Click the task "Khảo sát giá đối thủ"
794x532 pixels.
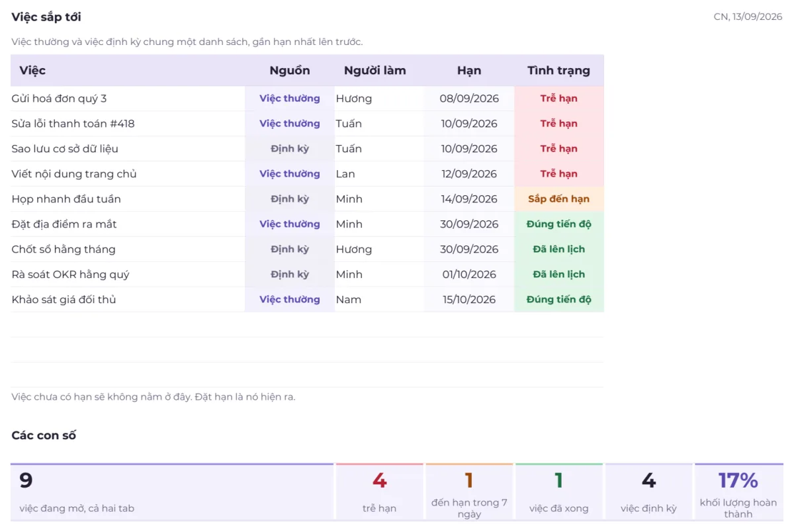tap(64, 300)
